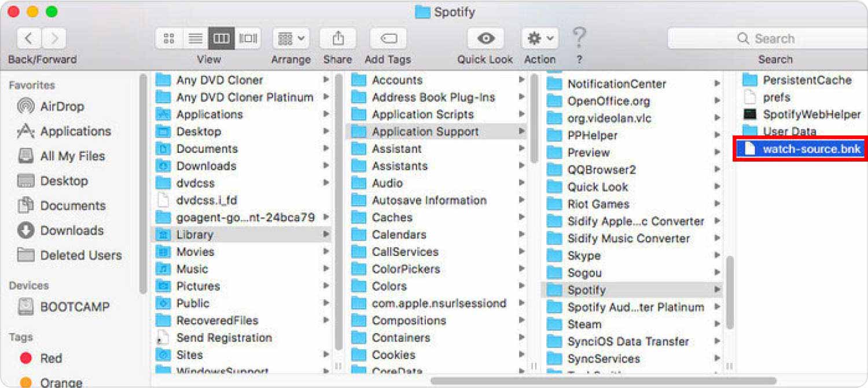Expand the Movies folder arrow
868x388 pixels.
[x=326, y=252]
